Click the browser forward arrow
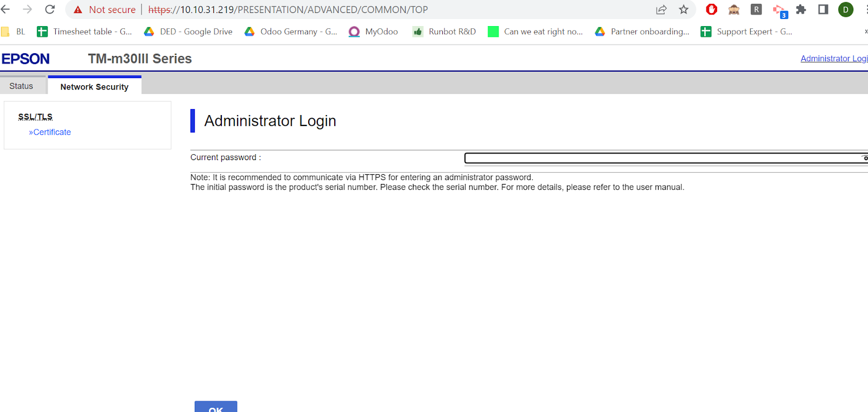 click(x=27, y=9)
